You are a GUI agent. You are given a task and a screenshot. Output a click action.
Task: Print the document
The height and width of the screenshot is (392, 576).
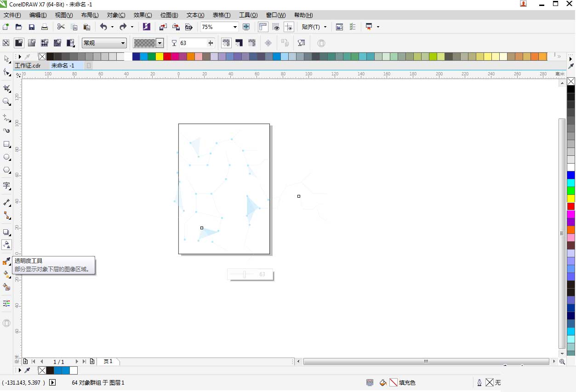click(45, 27)
